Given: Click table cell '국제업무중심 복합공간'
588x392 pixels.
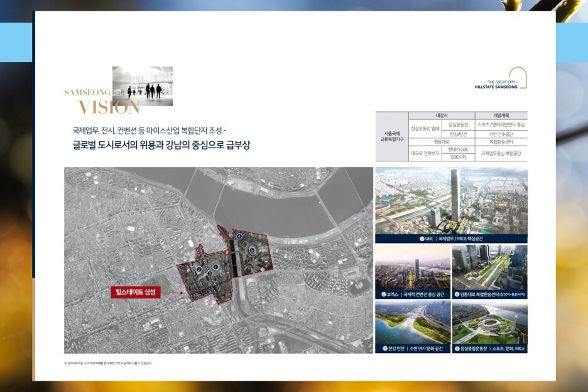Looking at the screenshot, I should [x=501, y=153].
